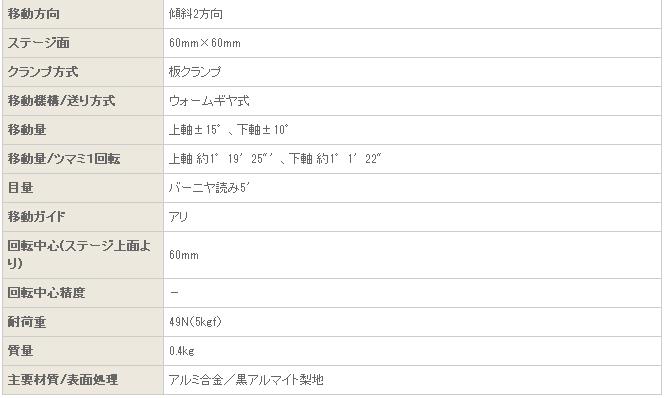
Task: Select the 60mm×60mm stage size value
Action: point(205,43)
